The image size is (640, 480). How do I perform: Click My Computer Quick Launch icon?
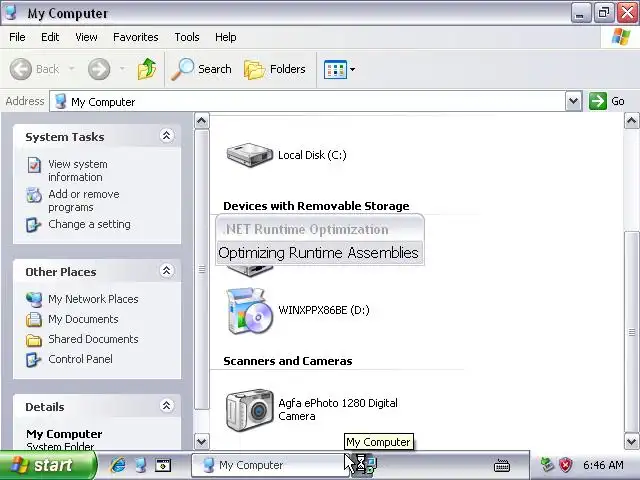tap(141, 465)
